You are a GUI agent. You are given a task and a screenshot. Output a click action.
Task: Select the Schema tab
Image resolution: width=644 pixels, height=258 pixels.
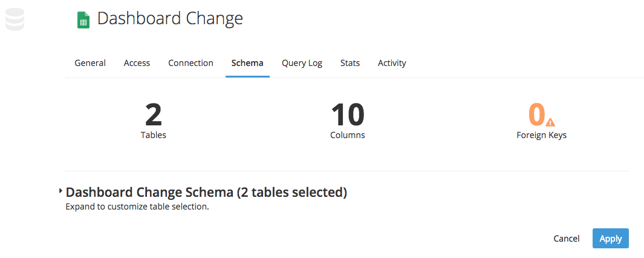click(247, 63)
